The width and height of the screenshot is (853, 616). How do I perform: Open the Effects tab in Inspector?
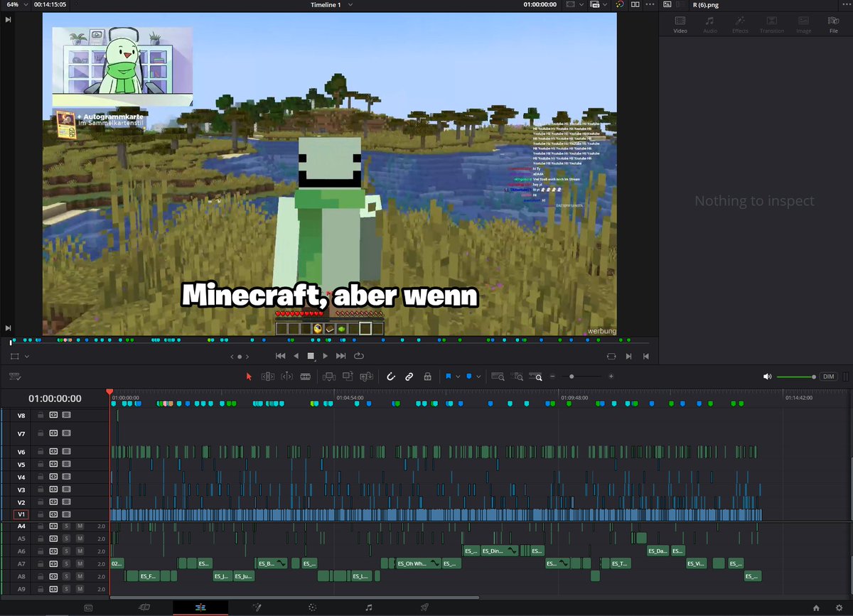(x=740, y=25)
